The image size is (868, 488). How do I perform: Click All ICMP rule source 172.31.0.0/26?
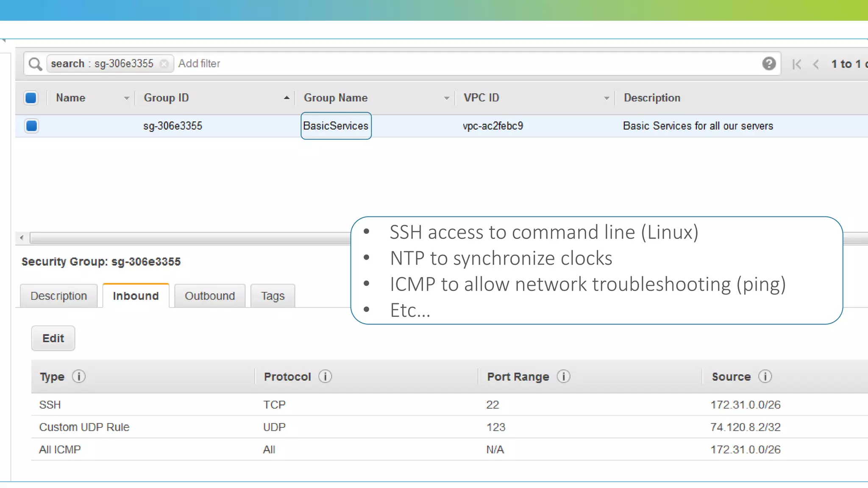746,449
